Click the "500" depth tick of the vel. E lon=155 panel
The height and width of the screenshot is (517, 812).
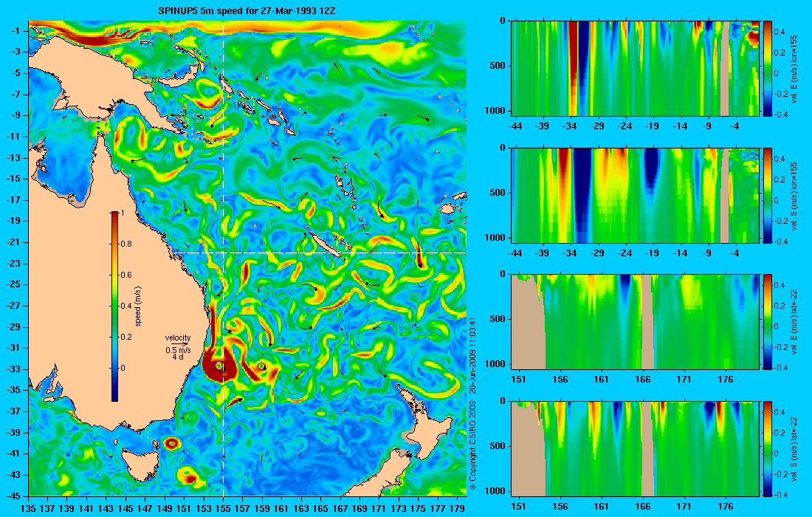(498, 66)
